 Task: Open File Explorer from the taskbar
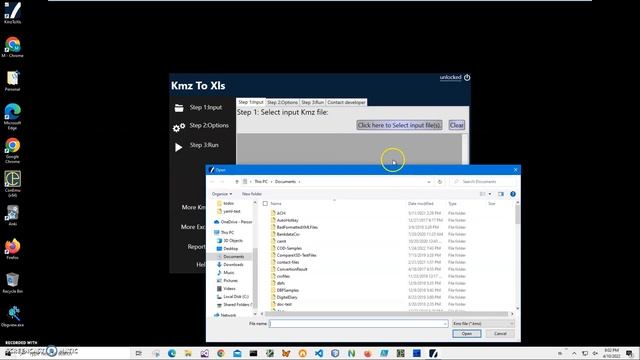(x=188, y=353)
